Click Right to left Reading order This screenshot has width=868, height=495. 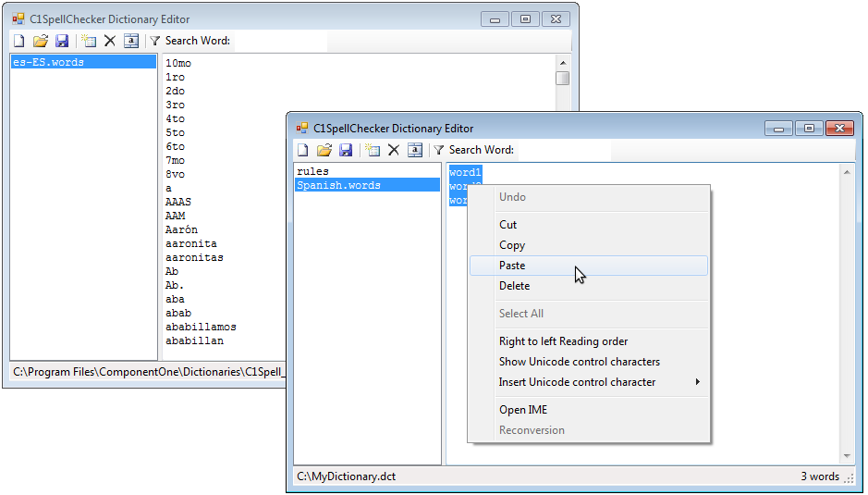pos(589,341)
